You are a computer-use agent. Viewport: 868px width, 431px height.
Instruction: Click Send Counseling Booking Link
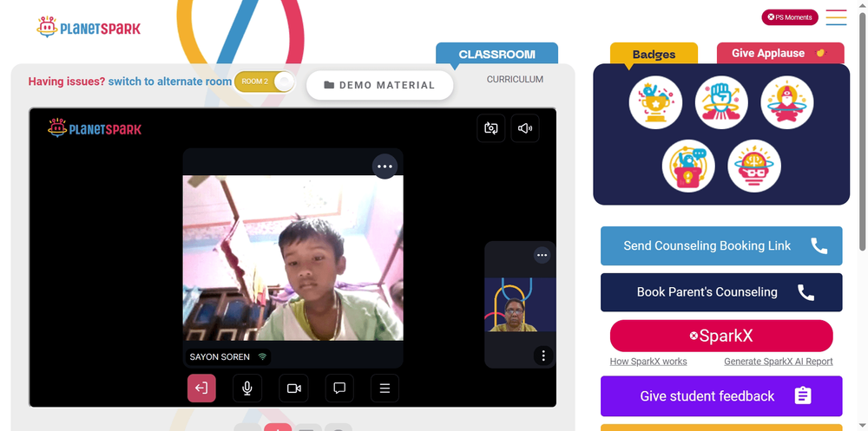(721, 245)
